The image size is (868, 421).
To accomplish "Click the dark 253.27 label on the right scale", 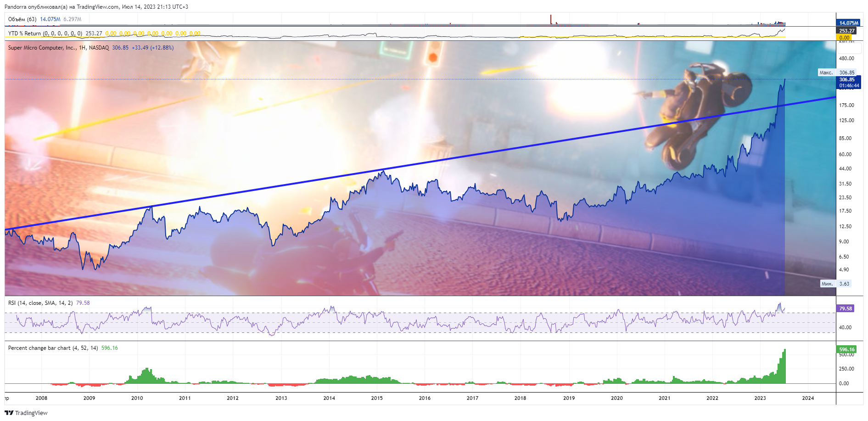I will (x=847, y=31).
